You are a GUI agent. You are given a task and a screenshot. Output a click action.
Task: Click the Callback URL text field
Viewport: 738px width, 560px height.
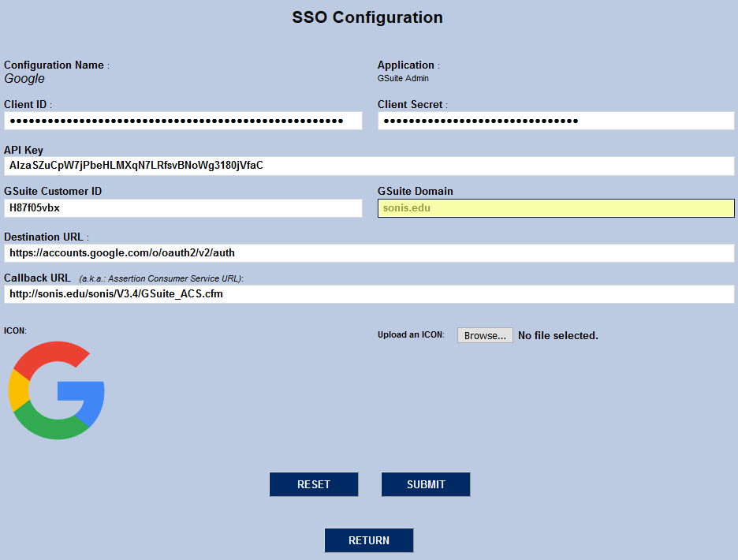pyautogui.click(x=369, y=294)
